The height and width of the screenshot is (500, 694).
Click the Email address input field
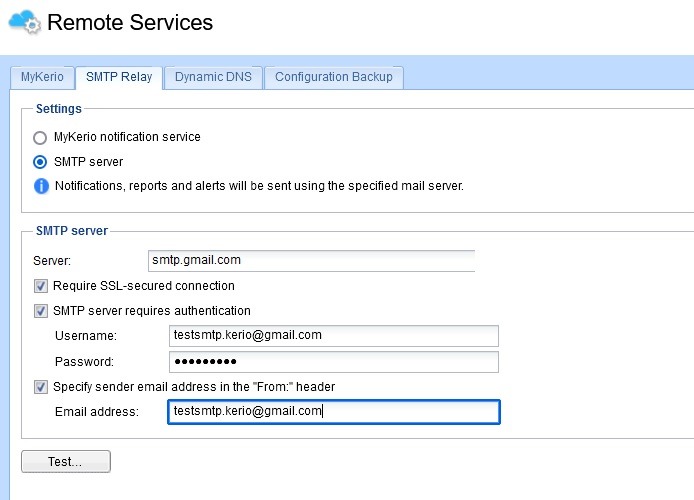[x=333, y=412]
